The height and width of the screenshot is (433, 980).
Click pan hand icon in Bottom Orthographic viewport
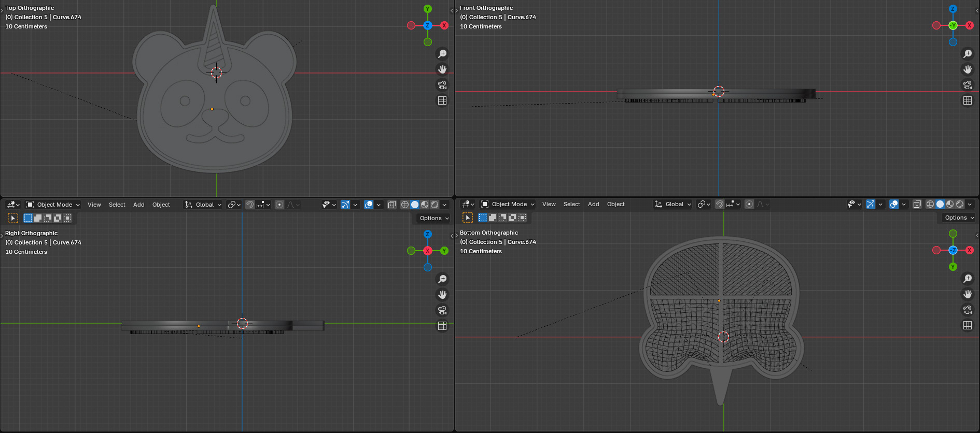(x=968, y=294)
